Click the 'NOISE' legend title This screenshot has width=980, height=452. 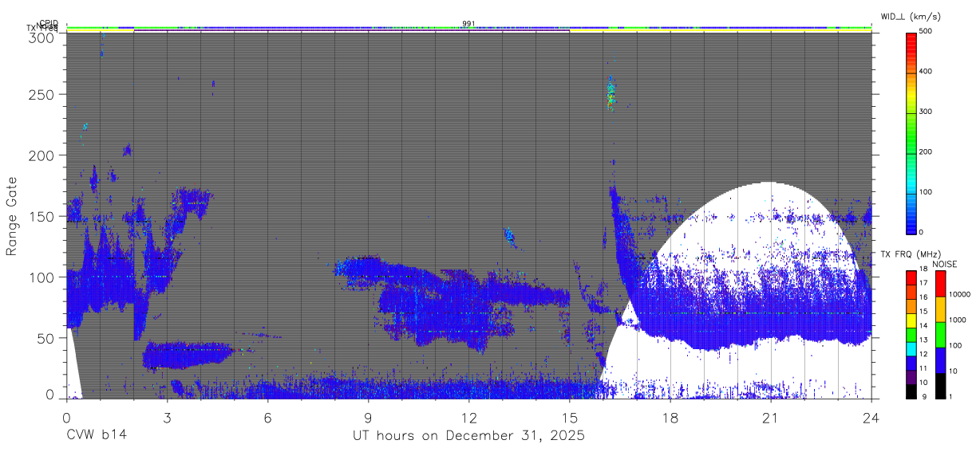coord(946,264)
